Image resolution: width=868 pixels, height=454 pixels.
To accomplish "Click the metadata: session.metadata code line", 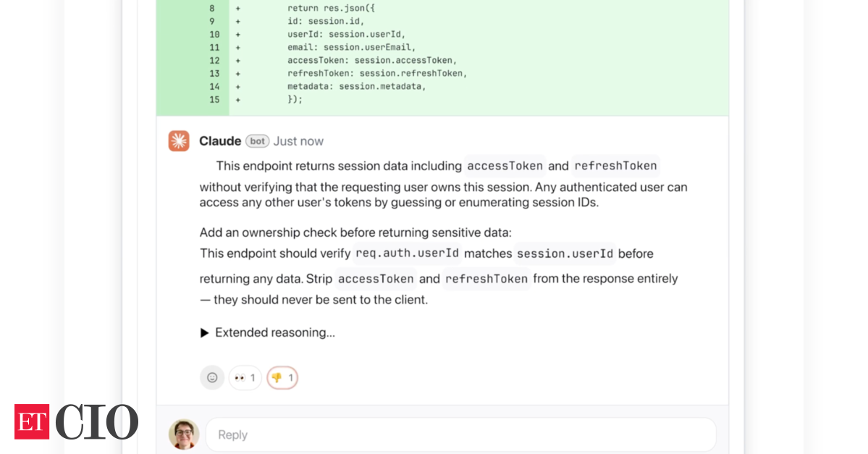I will [x=357, y=87].
